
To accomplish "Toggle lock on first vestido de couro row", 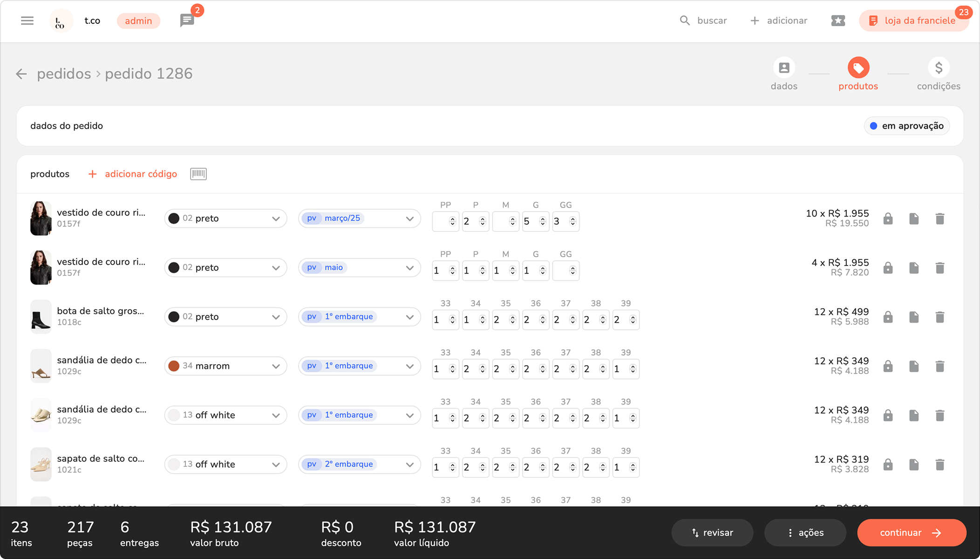I will (888, 218).
